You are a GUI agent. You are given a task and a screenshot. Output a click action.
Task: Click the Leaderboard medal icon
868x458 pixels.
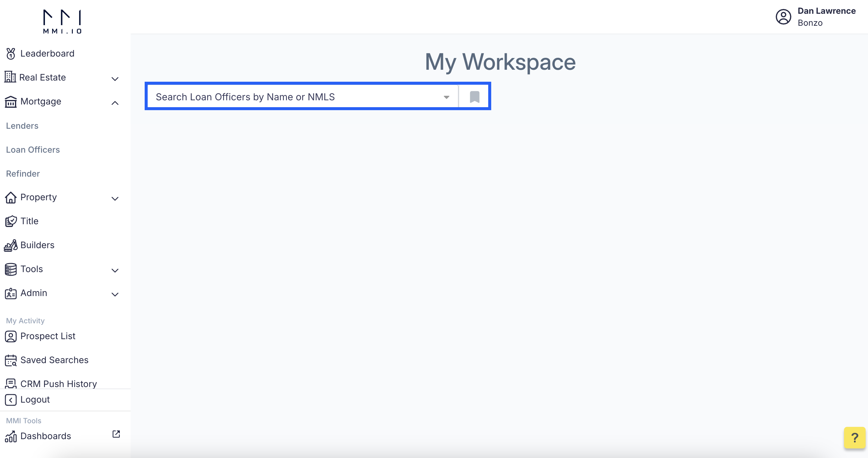(x=11, y=54)
